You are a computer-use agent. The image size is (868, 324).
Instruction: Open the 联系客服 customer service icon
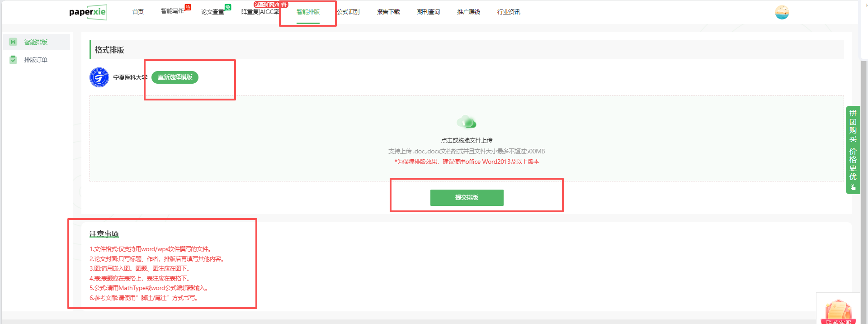(x=838, y=312)
